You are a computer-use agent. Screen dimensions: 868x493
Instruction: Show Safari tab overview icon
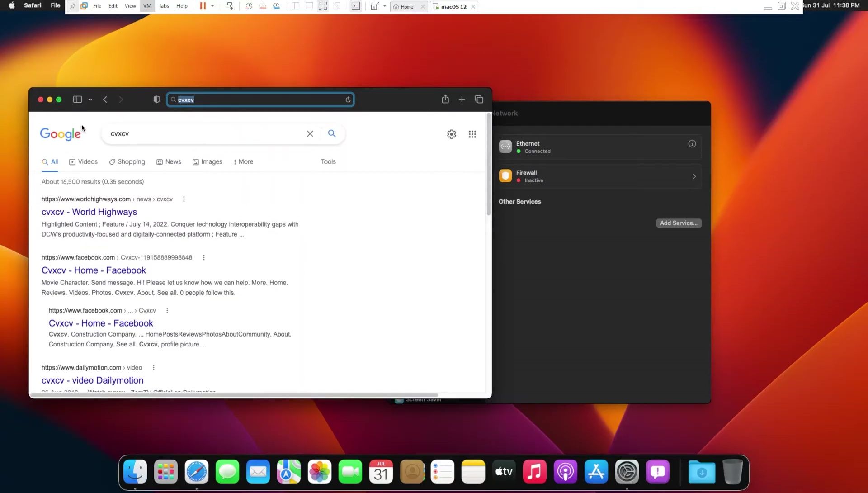(x=479, y=100)
